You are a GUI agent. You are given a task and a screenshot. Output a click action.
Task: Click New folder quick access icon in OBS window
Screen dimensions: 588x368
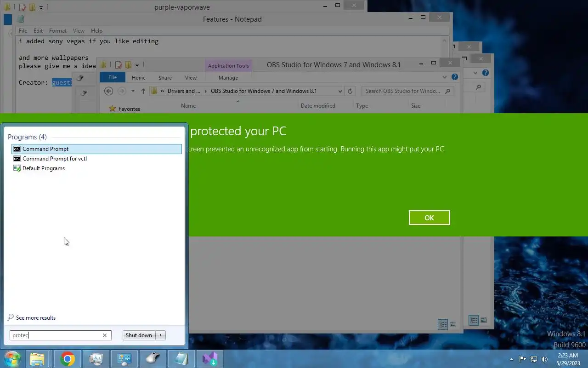[x=128, y=65]
